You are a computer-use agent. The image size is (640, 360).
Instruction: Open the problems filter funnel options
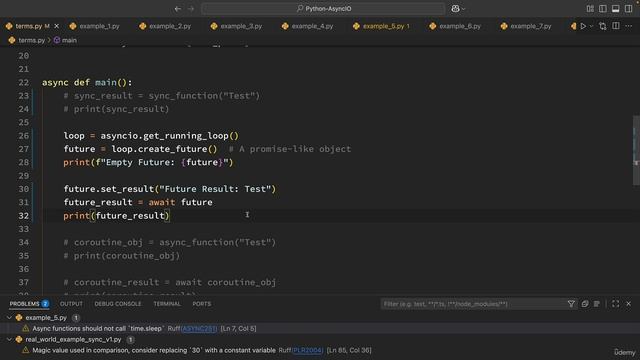571,304
